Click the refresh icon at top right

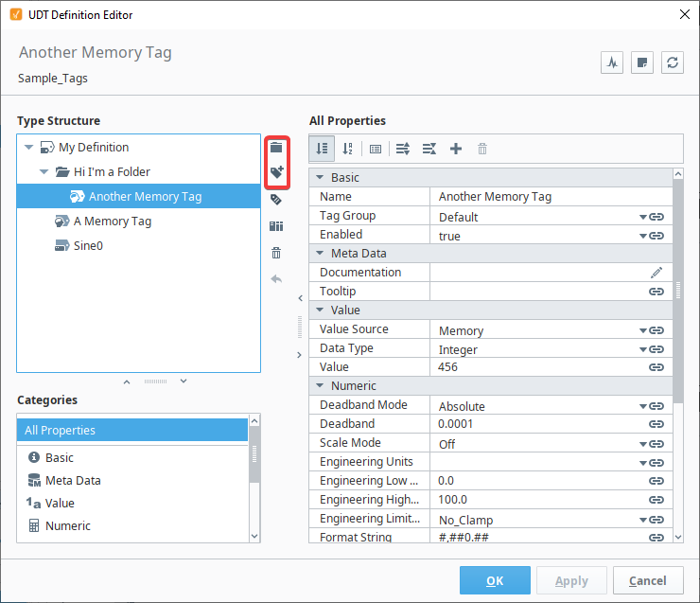click(x=673, y=62)
